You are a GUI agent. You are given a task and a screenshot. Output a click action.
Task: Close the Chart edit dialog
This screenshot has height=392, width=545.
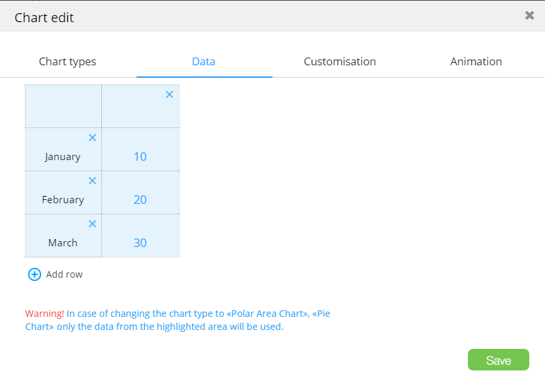pos(529,16)
